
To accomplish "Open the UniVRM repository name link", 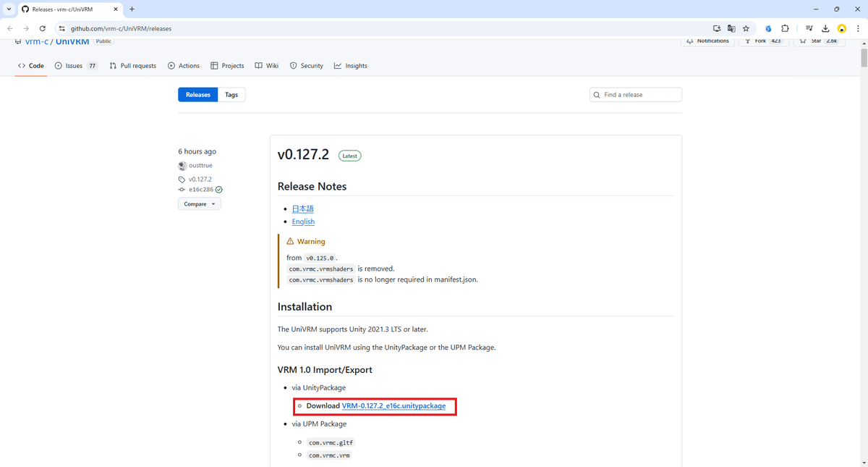I will pyautogui.click(x=72, y=41).
